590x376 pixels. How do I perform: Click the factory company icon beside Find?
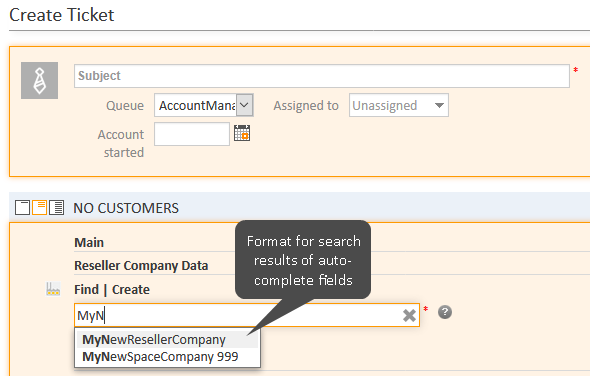click(x=53, y=289)
